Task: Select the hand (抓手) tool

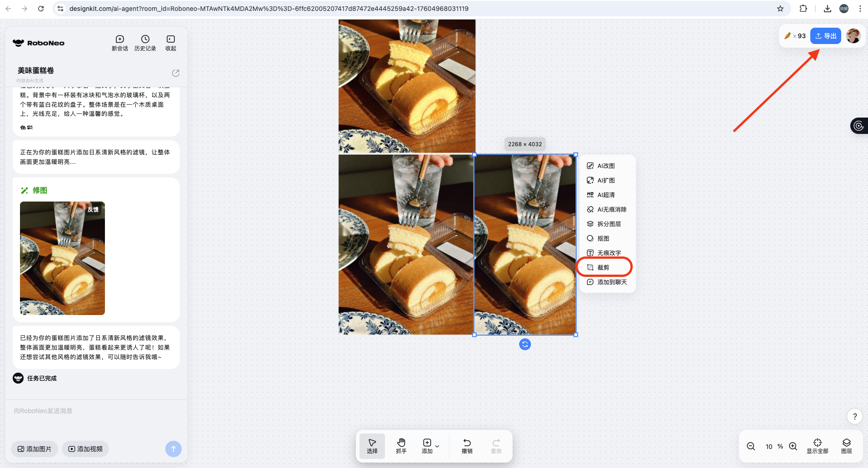Action: point(401,446)
